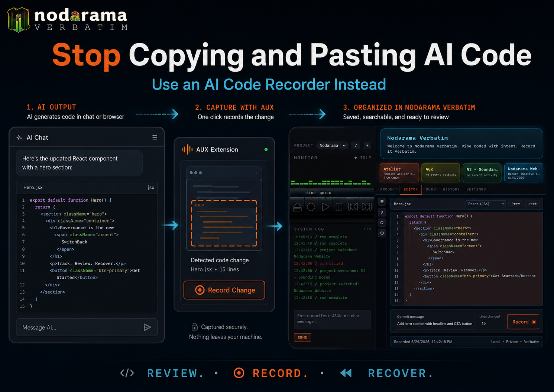Click the '12:41:49 project switched' log row
The height and width of the screenshot is (392, 554).
click(x=326, y=253)
